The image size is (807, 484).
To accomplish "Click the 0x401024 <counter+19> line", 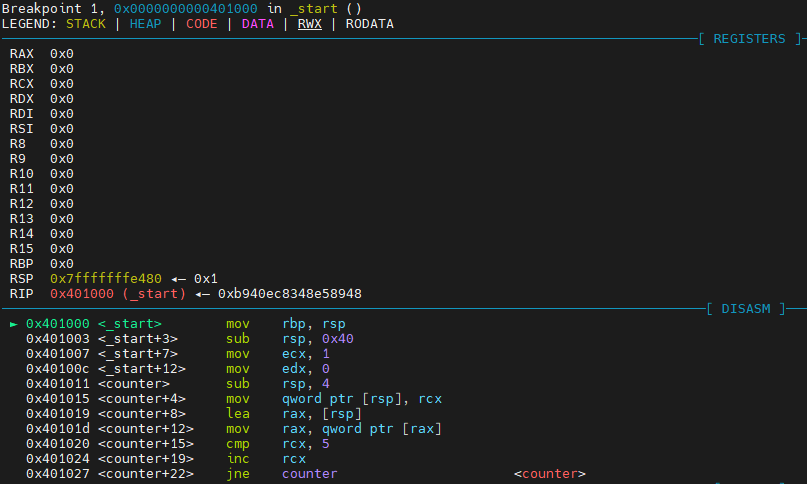I will [x=110, y=458].
